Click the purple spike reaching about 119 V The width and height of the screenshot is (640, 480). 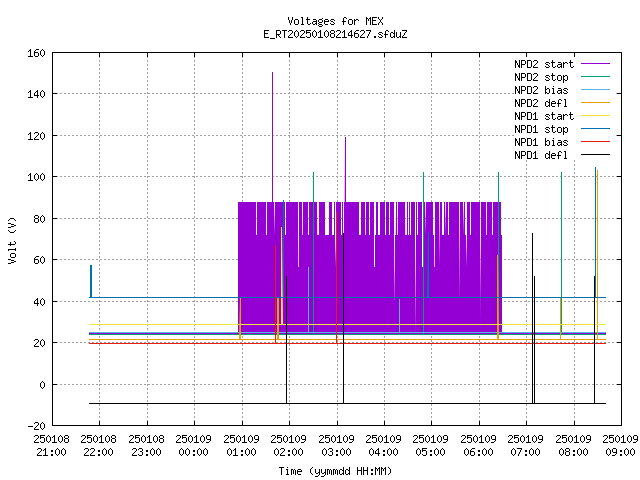(x=346, y=169)
